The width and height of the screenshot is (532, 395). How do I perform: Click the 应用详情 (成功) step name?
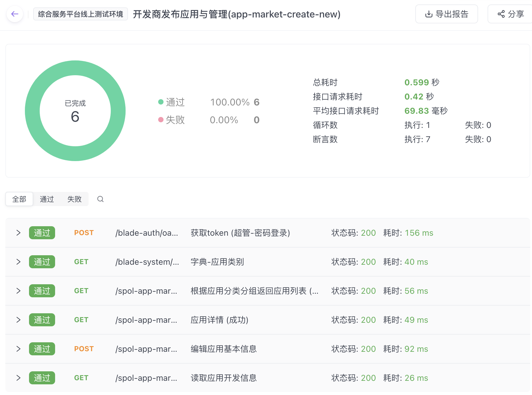(219, 320)
